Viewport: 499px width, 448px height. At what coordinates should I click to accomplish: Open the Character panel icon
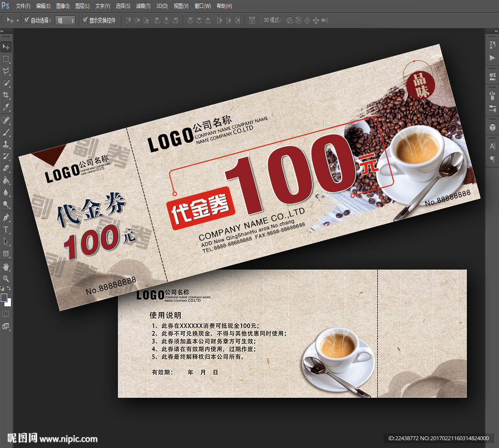click(x=492, y=146)
